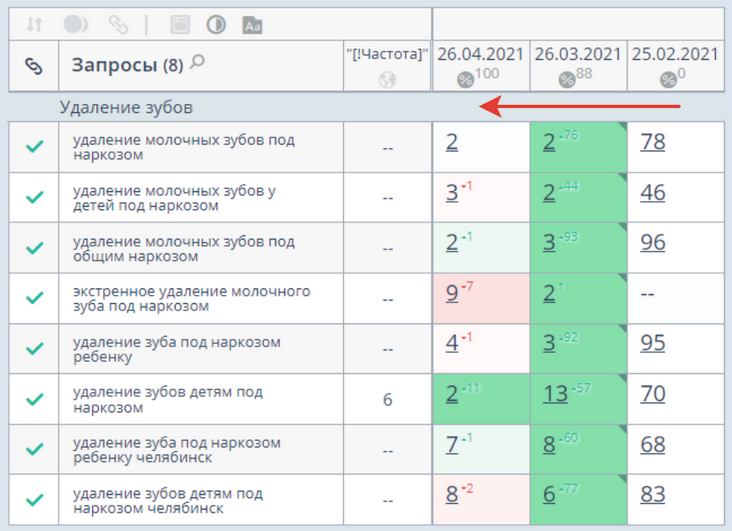The width and height of the screenshot is (732, 531).
Task: Select the Запросы (8) column header
Action: pos(201,65)
